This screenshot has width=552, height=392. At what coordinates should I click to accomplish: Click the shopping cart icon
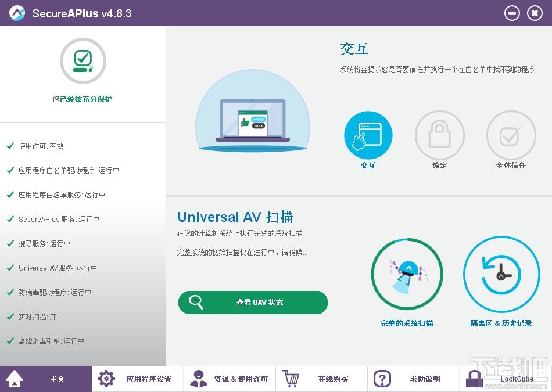[291, 379]
